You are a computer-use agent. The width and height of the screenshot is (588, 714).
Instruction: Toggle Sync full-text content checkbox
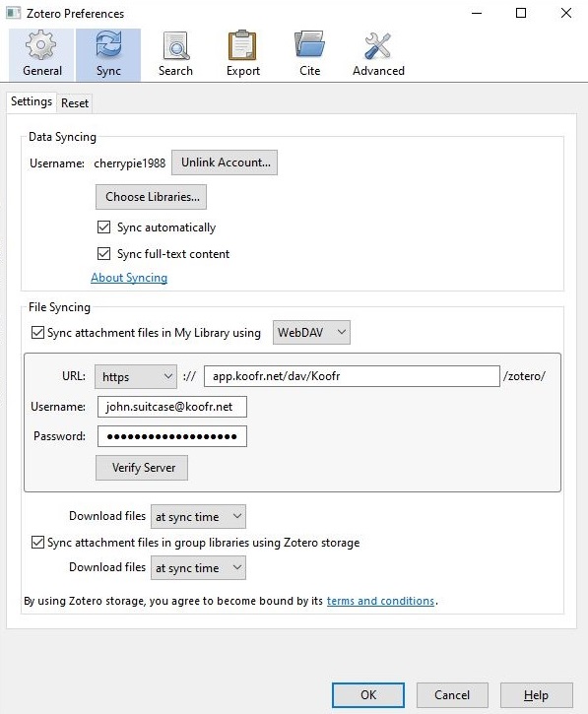coord(103,254)
